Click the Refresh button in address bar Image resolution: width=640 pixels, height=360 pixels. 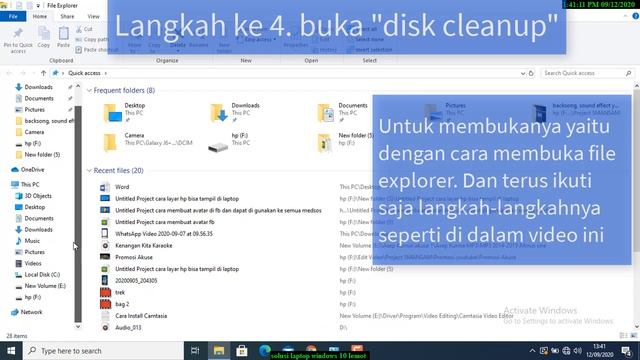tap(531, 73)
